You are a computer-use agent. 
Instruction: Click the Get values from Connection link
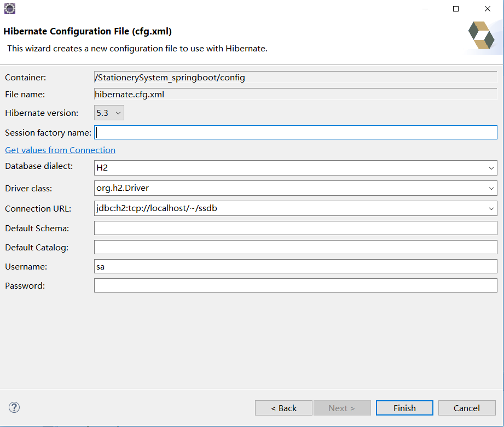click(60, 150)
